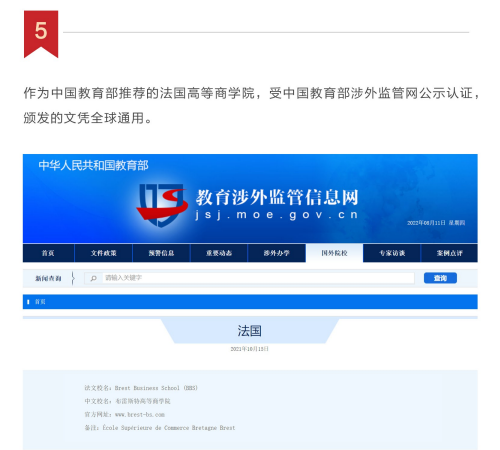Click the 布雷斯特高等商学院 Chinese name line
The width and height of the screenshot is (500, 450).
coord(127,401)
